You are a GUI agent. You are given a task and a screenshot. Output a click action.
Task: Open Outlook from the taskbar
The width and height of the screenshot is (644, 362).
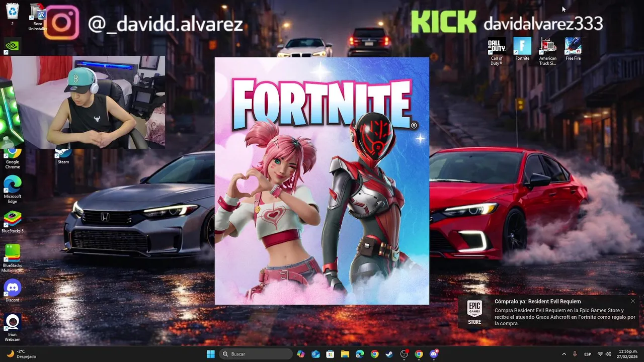click(x=315, y=354)
